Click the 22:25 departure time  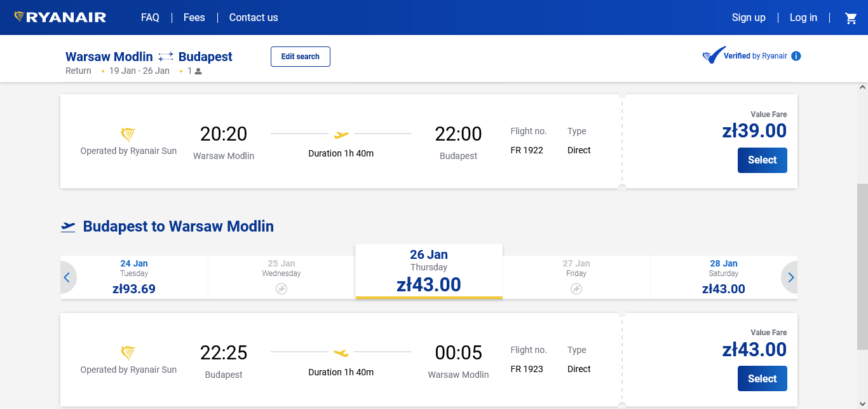[x=224, y=352]
